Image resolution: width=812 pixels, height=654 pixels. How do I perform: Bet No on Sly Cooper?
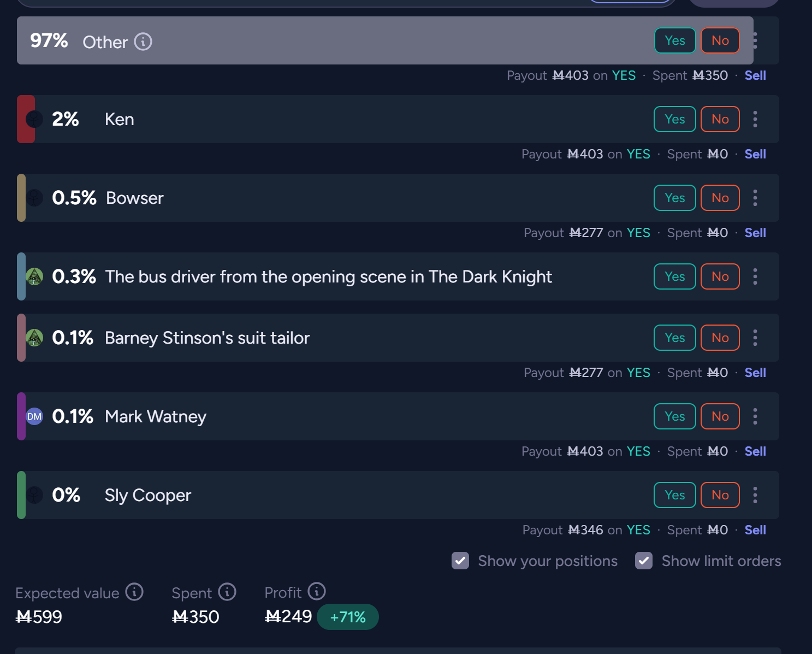720,495
